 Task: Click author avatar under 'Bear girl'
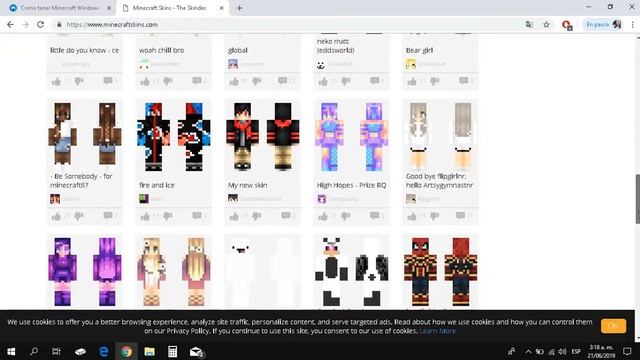[x=411, y=64]
